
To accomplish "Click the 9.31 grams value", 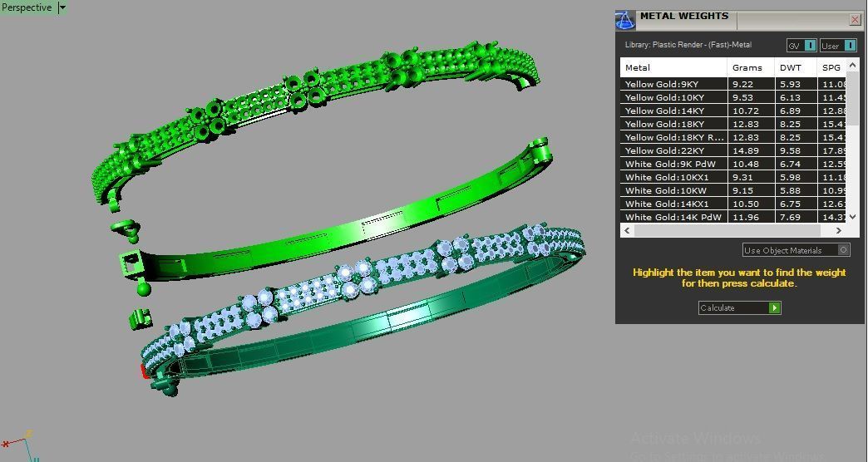I will [743, 177].
